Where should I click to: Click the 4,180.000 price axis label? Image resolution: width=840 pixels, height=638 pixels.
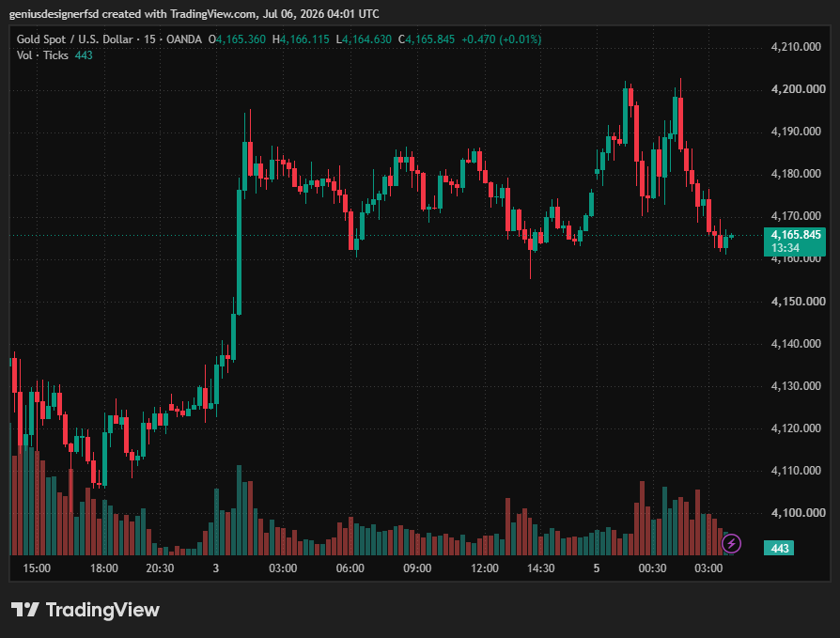tap(796, 174)
